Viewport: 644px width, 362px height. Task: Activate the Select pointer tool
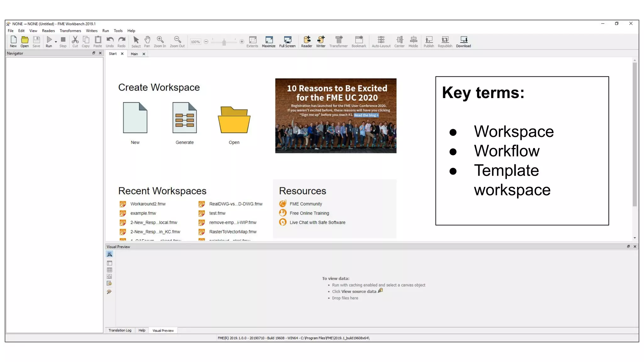pos(136,41)
